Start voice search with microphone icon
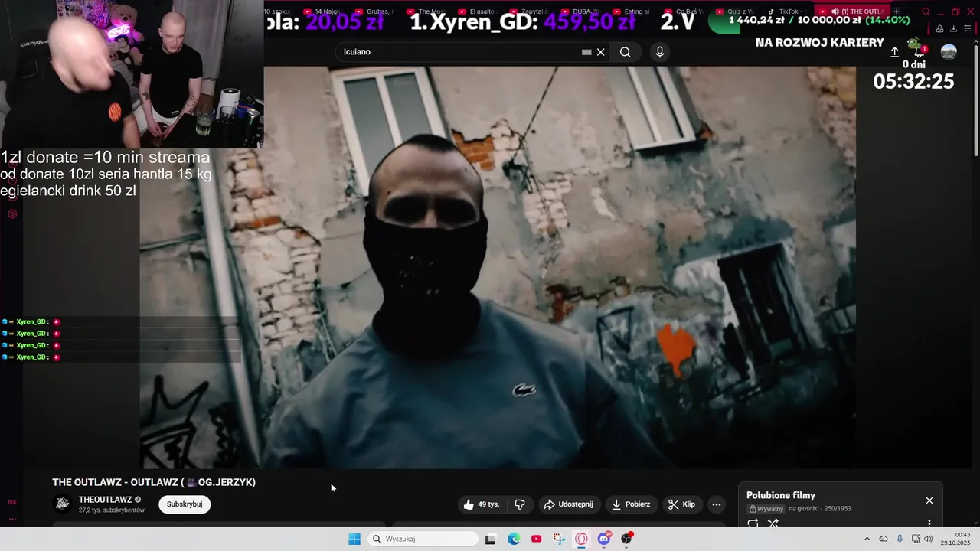 (x=660, y=52)
